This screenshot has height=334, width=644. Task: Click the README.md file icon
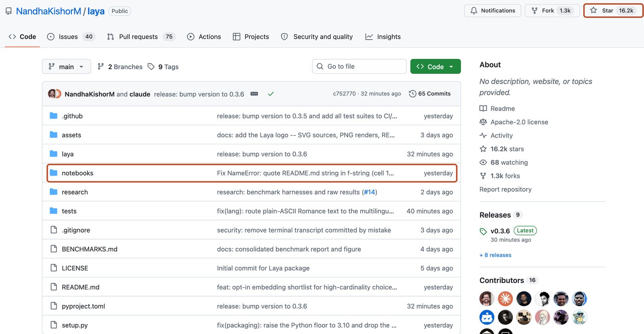pyautogui.click(x=53, y=287)
